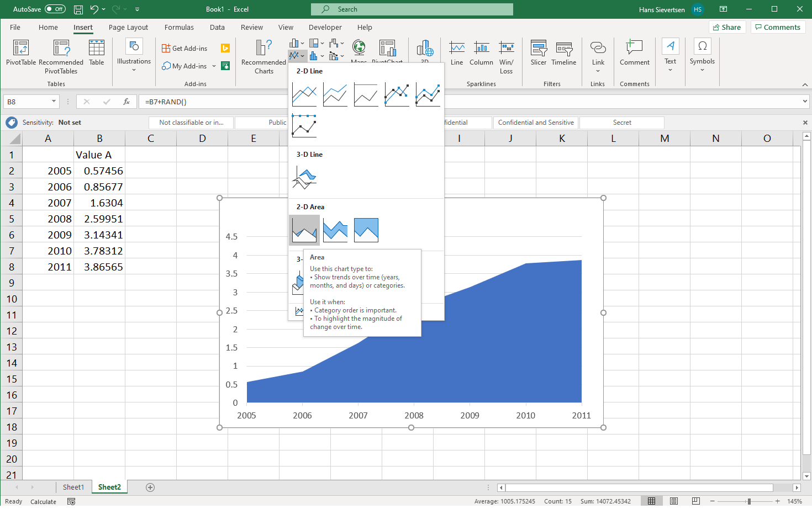Insert a PivotTable
Screen dimensions: 812x509
point(21,53)
